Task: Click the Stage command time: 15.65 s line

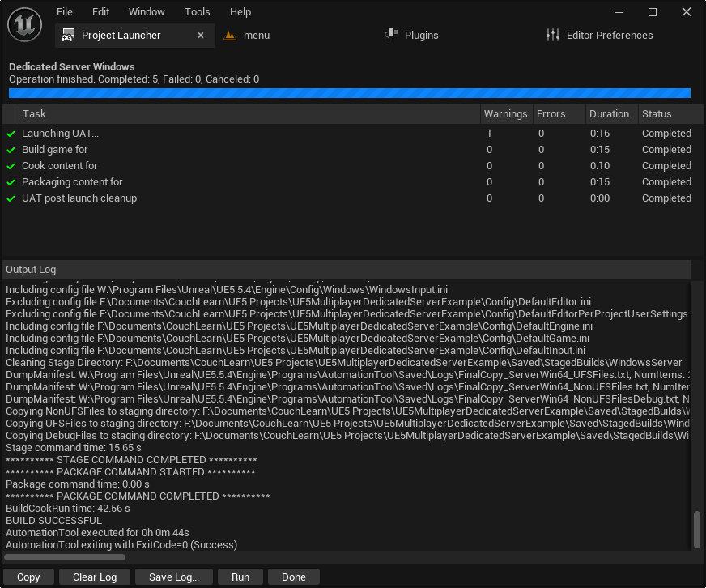Action: pyautogui.click(x=74, y=447)
